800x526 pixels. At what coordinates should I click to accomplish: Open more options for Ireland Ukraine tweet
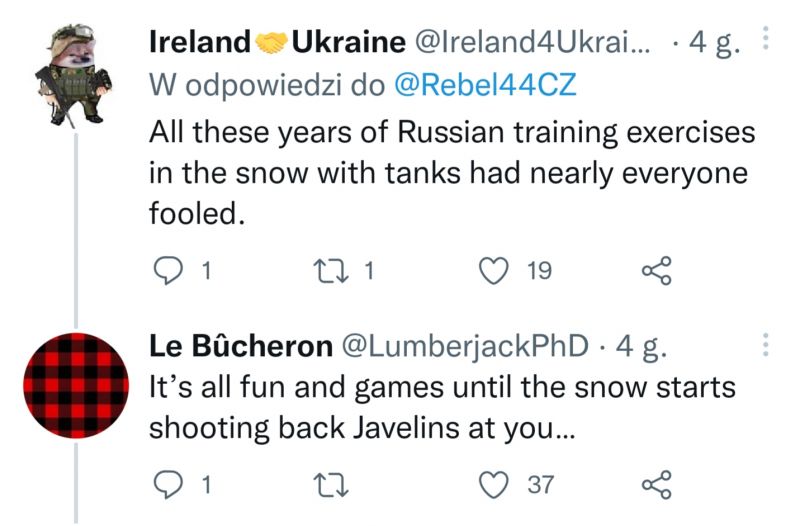tap(765, 39)
